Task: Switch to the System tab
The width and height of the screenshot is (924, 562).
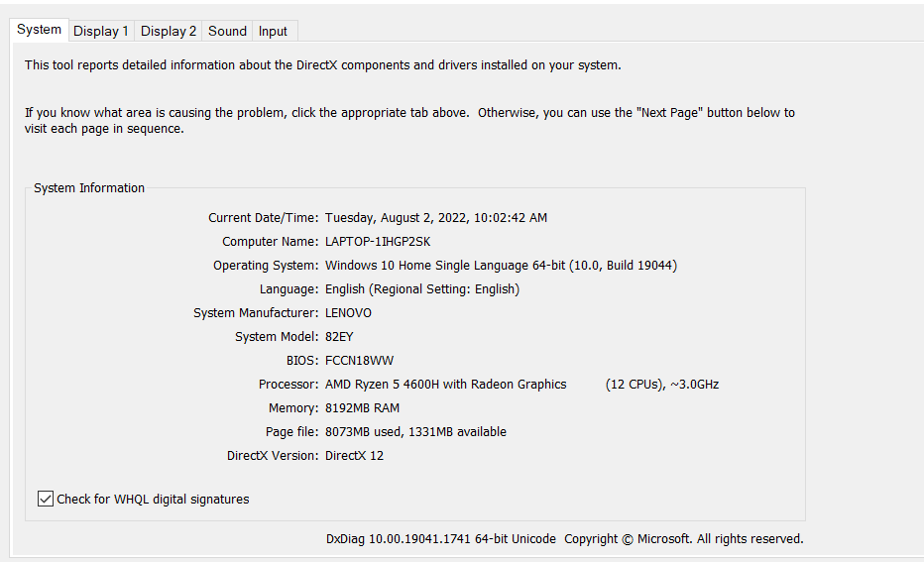Action: pyautogui.click(x=40, y=30)
